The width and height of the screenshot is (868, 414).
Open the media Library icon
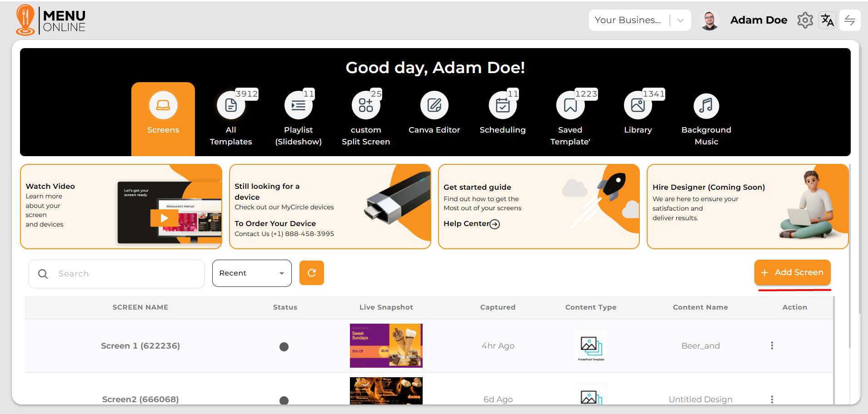[638, 106]
